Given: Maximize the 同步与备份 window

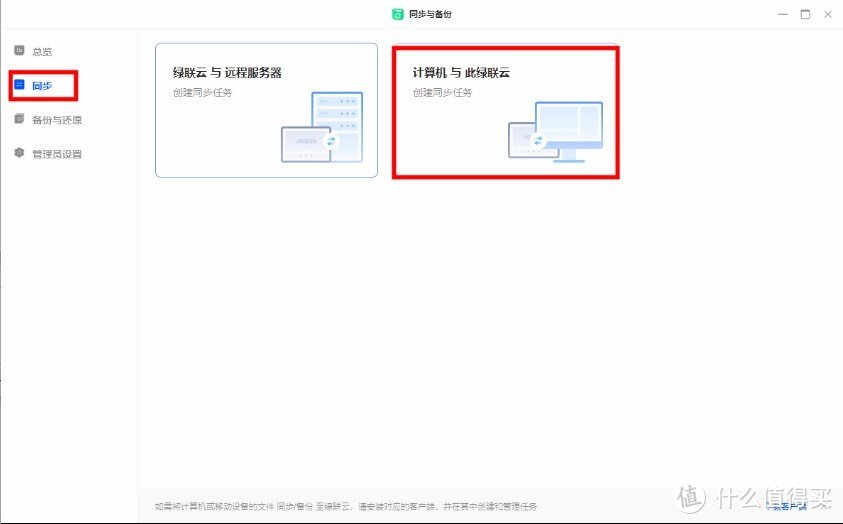Looking at the screenshot, I should [805, 15].
